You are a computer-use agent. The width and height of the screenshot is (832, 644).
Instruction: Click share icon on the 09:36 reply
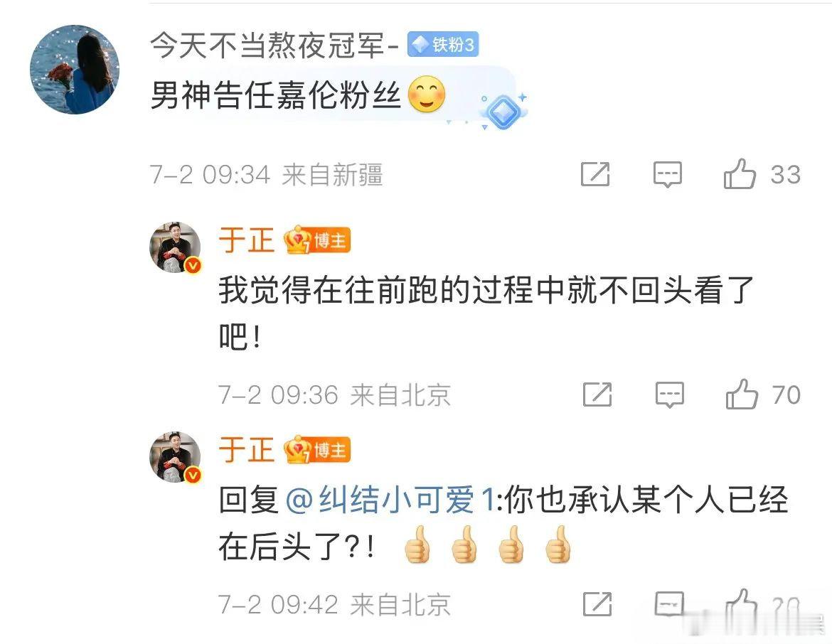coord(597,394)
